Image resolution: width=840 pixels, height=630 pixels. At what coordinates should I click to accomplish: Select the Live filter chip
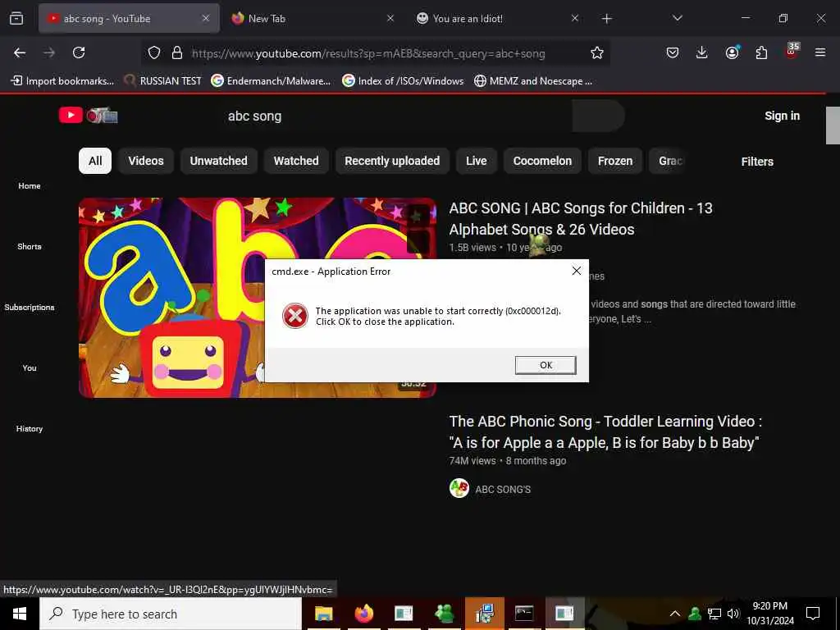pyautogui.click(x=477, y=161)
